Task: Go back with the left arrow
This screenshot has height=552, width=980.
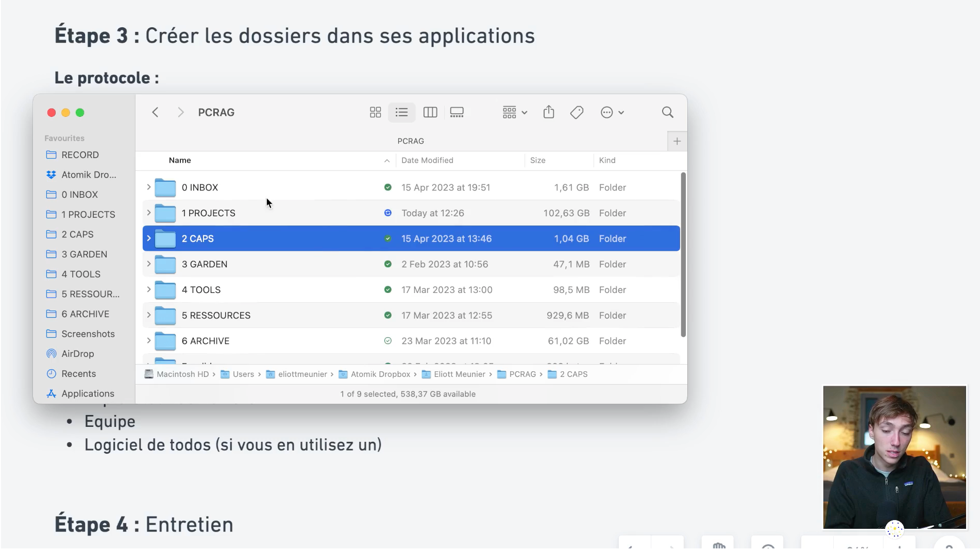Action: point(155,112)
